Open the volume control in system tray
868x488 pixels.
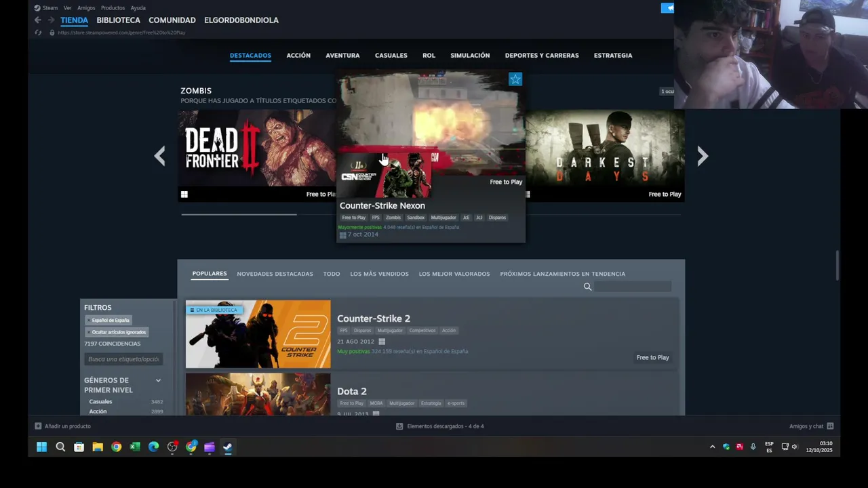click(x=795, y=447)
